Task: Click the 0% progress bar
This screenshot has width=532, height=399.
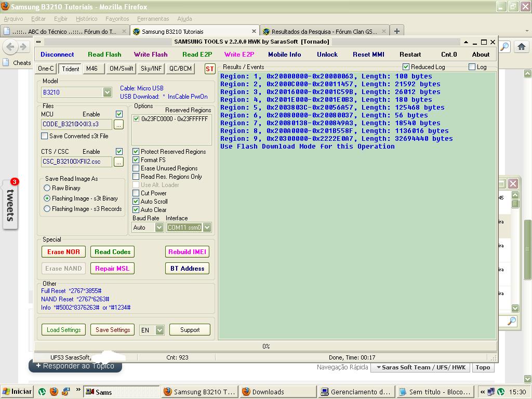Action: pos(266,347)
